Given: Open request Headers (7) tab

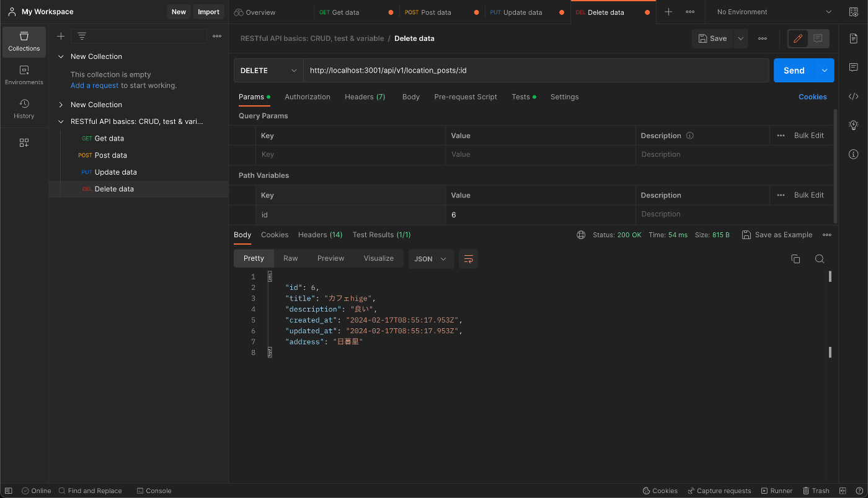Looking at the screenshot, I should (365, 97).
